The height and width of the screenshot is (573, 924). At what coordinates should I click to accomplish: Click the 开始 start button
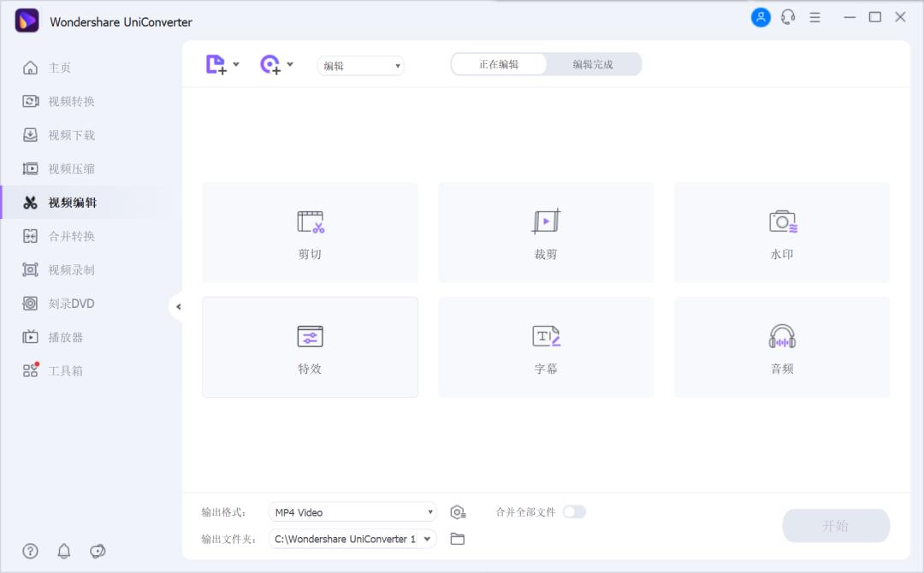pyautogui.click(x=835, y=525)
